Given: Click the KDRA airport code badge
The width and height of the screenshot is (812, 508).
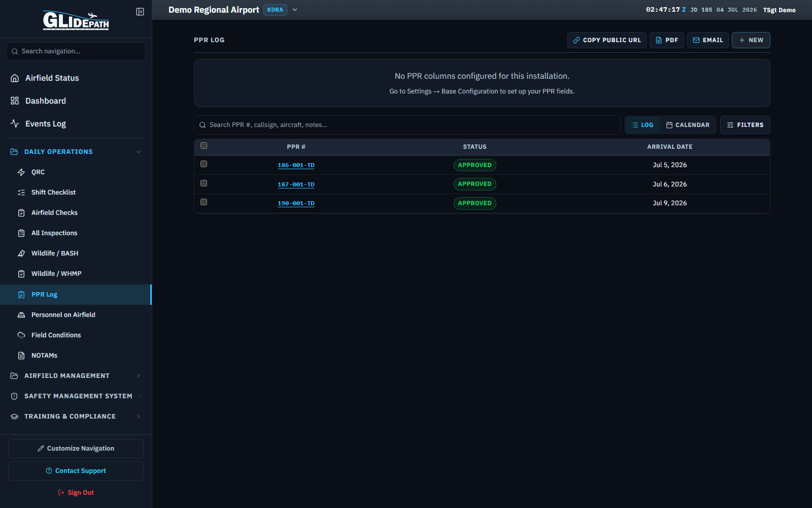Looking at the screenshot, I should click(275, 10).
